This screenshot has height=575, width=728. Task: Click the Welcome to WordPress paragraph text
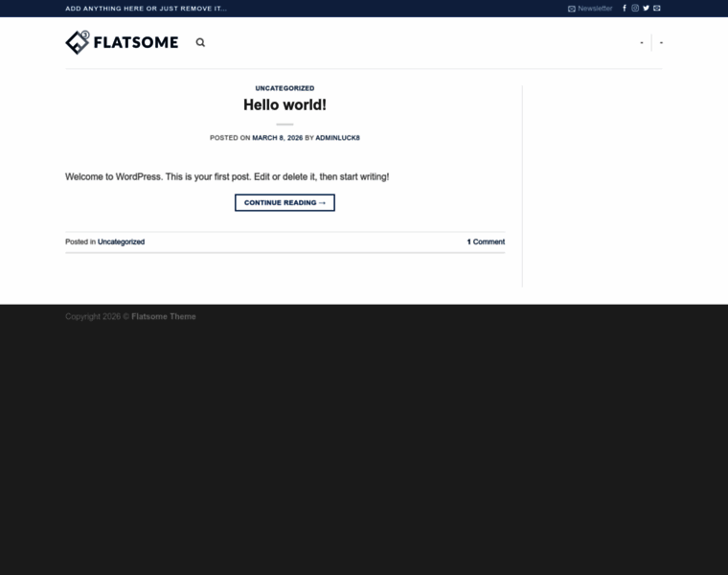click(x=227, y=177)
